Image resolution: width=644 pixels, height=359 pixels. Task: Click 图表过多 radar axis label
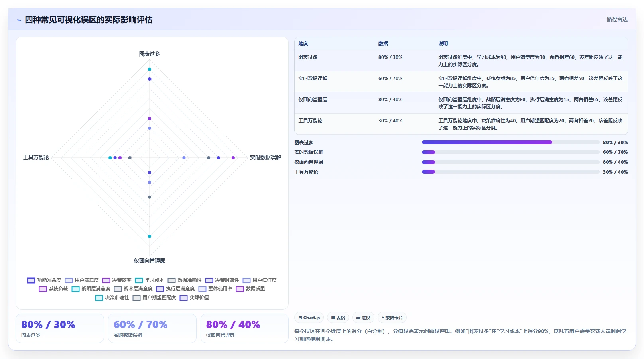pyautogui.click(x=150, y=54)
